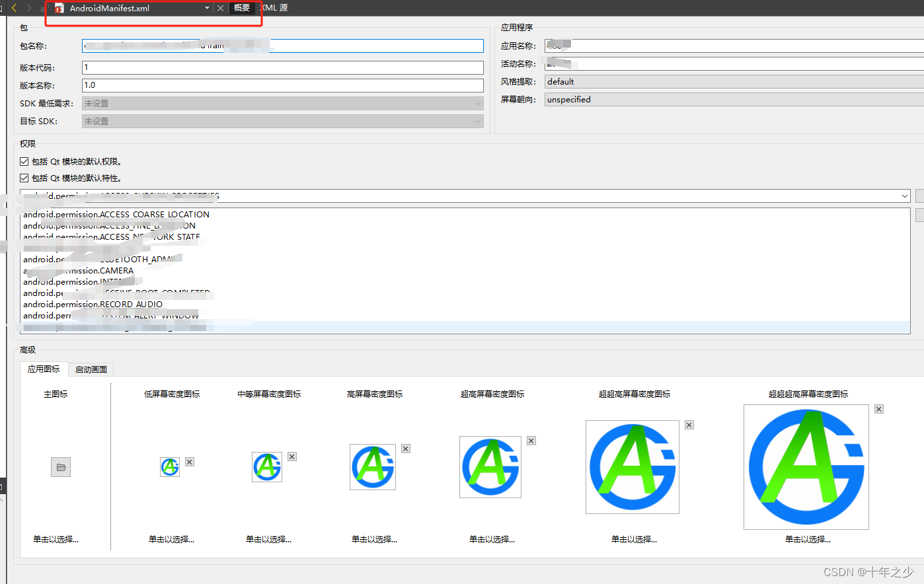The image size is (924, 584).
Task: Click the 应用名称 input field
Action: point(734,46)
